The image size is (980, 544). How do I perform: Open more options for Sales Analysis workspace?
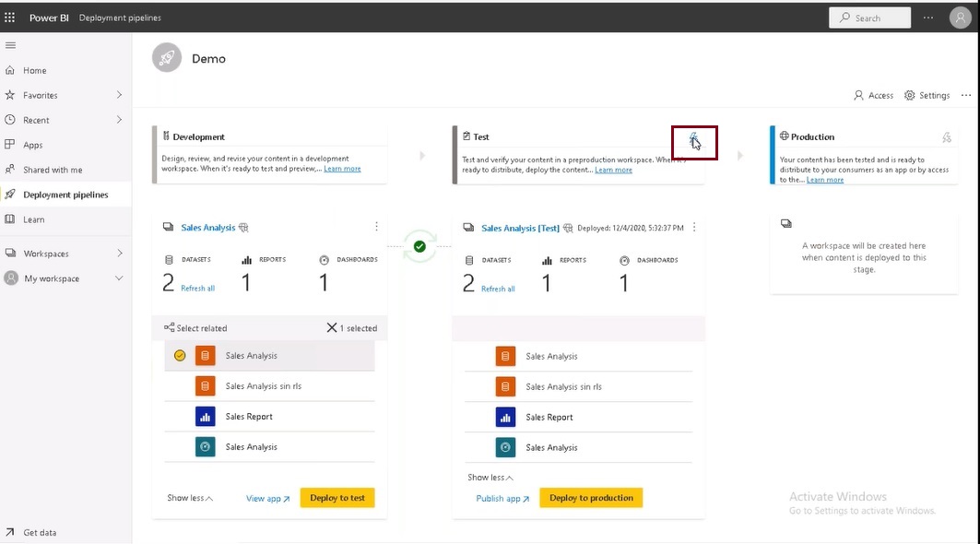click(376, 226)
